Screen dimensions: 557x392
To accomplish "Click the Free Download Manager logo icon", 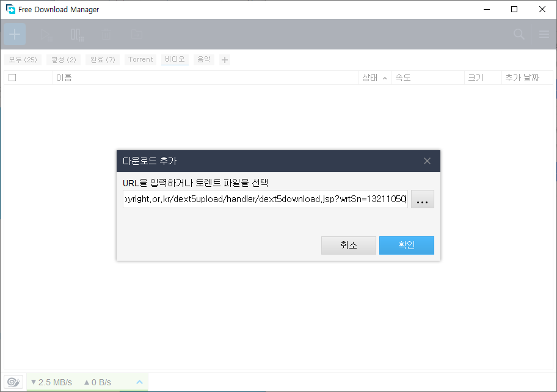I will pos(10,9).
